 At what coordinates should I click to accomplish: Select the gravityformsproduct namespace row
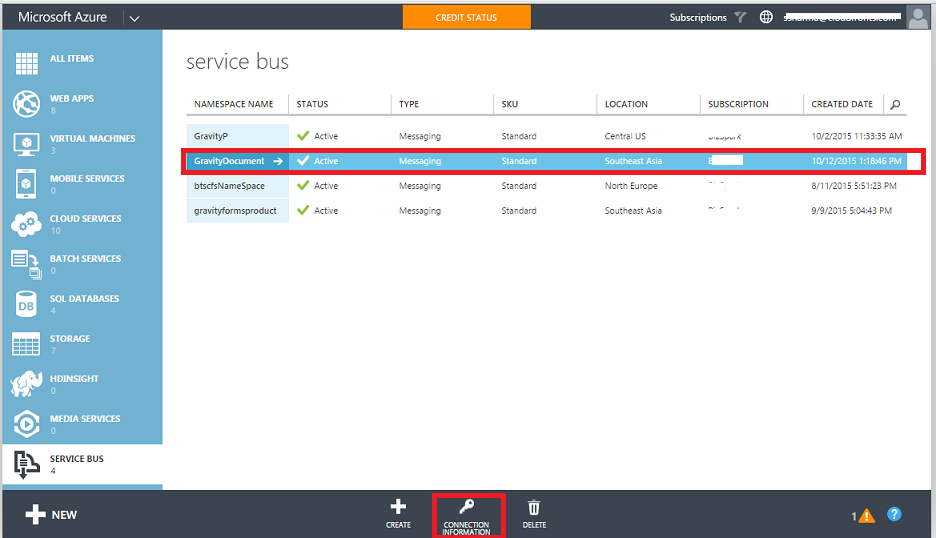(x=237, y=211)
